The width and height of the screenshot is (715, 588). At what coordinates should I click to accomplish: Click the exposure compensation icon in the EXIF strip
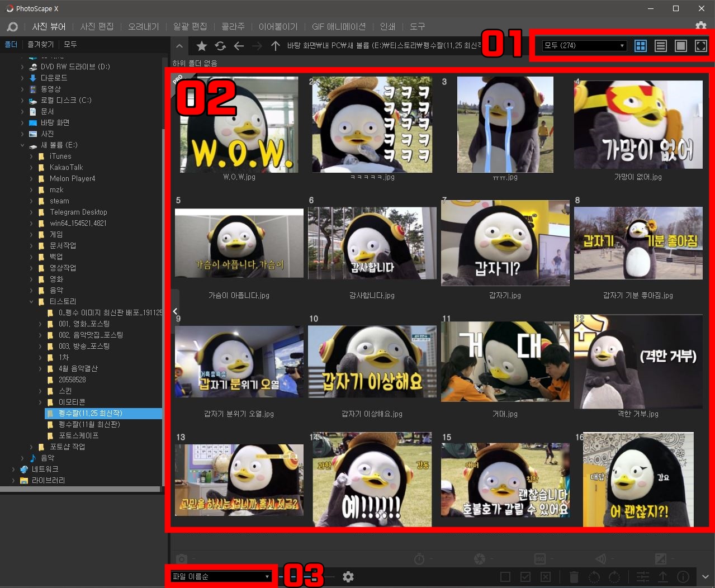click(x=661, y=558)
